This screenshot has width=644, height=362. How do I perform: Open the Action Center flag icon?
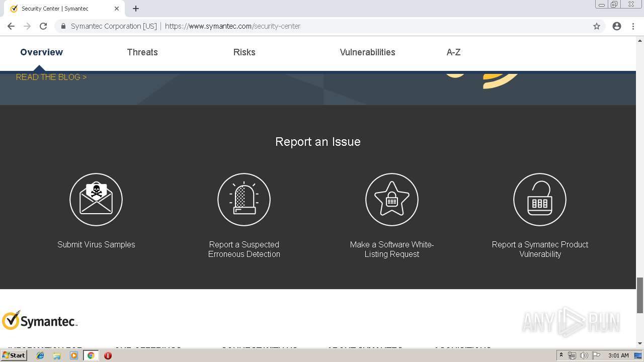click(596, 355)
